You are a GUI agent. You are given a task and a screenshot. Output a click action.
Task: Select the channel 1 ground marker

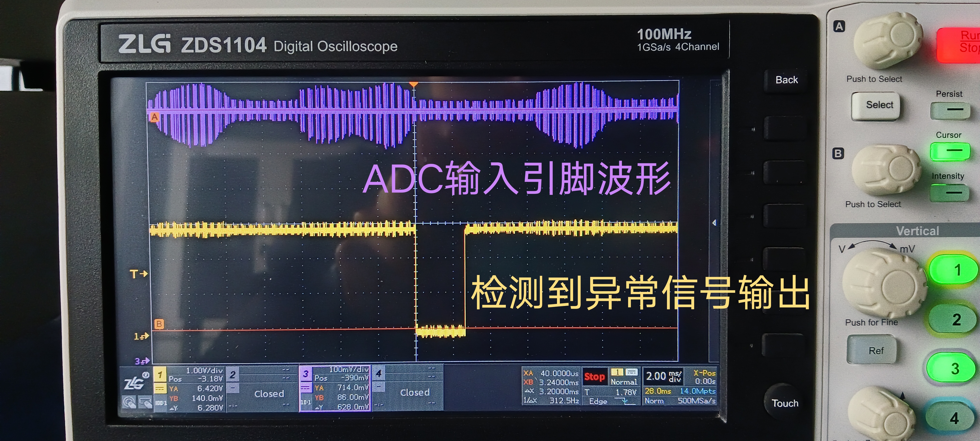[x=141, y=336]
